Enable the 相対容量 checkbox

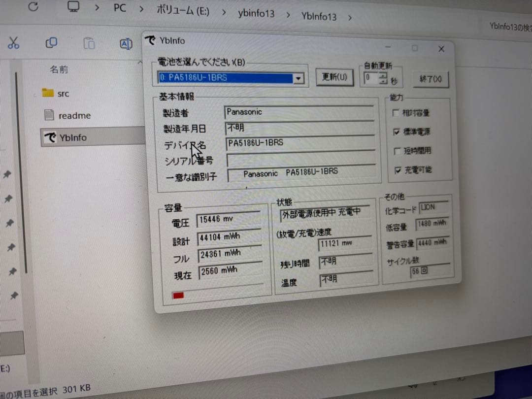(x=397, y=113)
